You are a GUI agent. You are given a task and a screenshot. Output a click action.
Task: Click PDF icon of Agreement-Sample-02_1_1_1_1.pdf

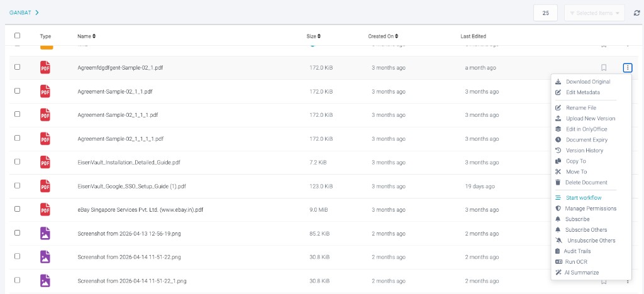pyautogui.click(x=45, y=139)
